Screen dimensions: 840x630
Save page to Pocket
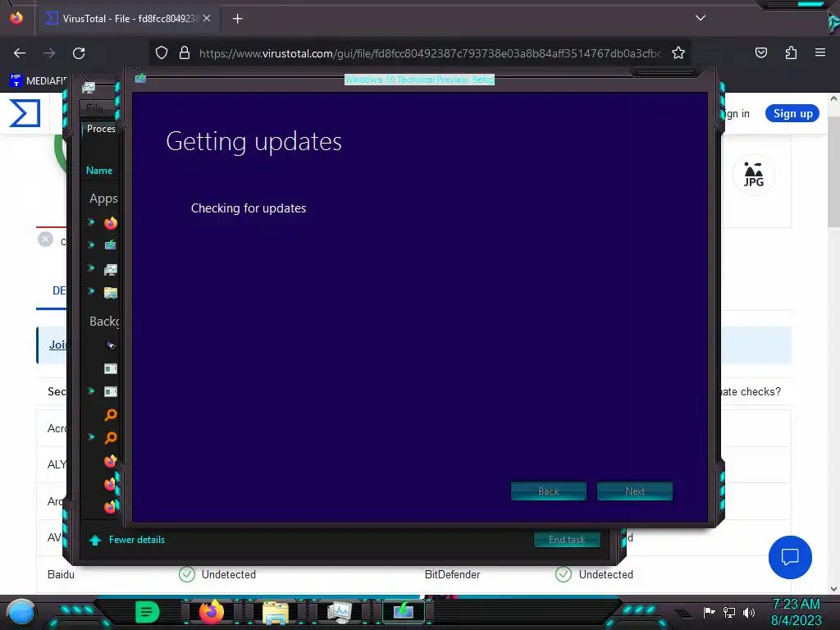coord(760,52)
